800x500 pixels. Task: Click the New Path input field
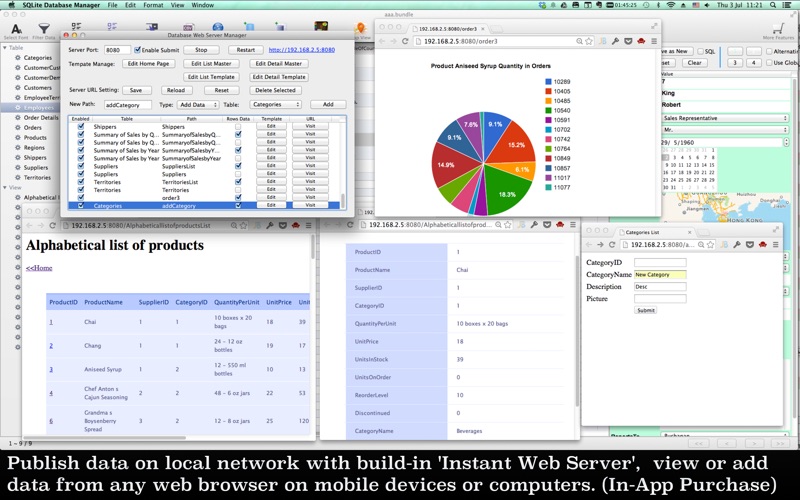128,105
